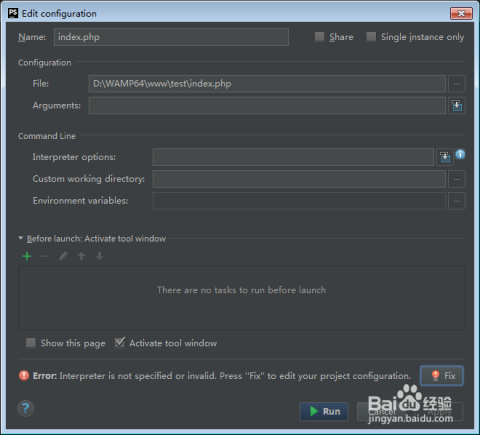Enable Single instance only checkbox

(371, 37)
